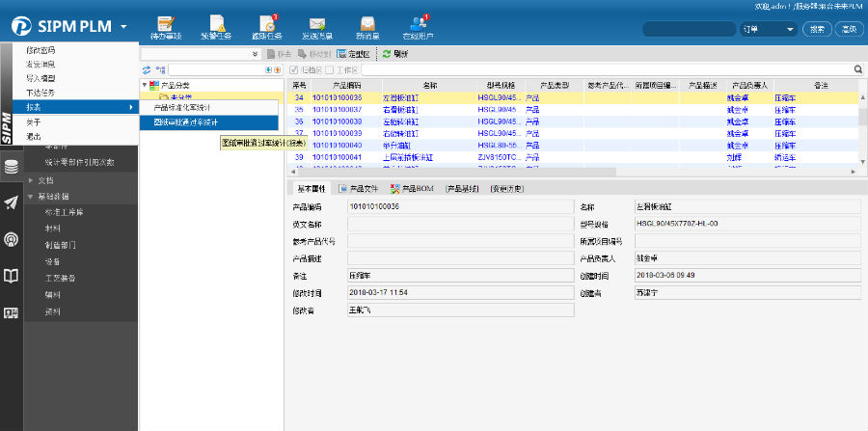This screenshot has width=868, height=431.
Task: Open the 预警任务 warning tasks icon
Action: [x=217, y=26]
